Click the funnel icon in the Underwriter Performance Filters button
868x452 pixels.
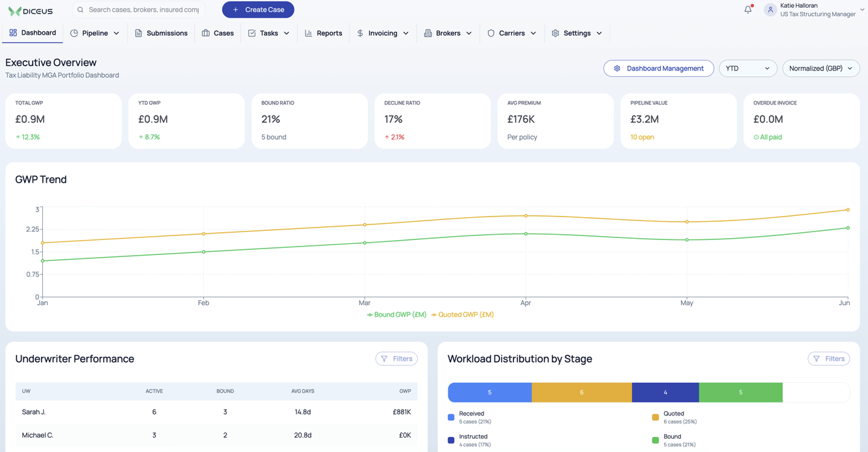click(x=384, y=359)
